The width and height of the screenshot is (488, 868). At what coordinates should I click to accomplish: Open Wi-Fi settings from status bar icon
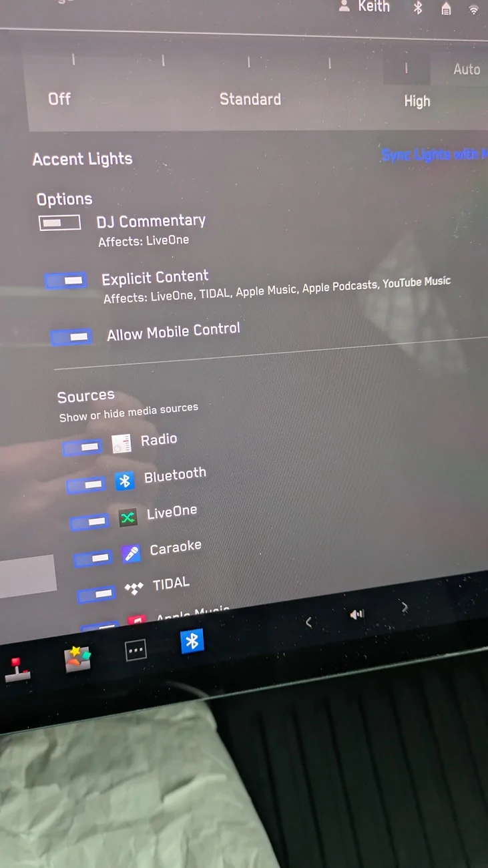tap(474, 9)
